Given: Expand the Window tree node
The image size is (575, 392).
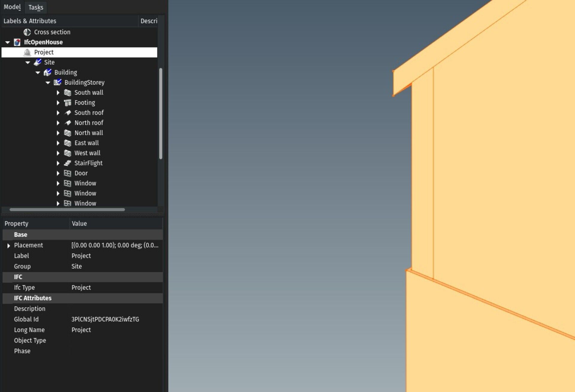Looking at the screenshot, I should coord(58,183).
